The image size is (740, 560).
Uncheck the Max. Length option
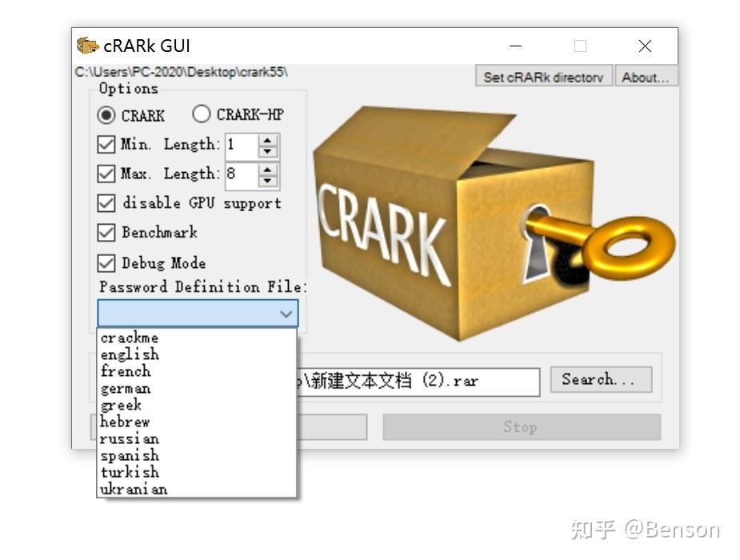pos(106,174)
